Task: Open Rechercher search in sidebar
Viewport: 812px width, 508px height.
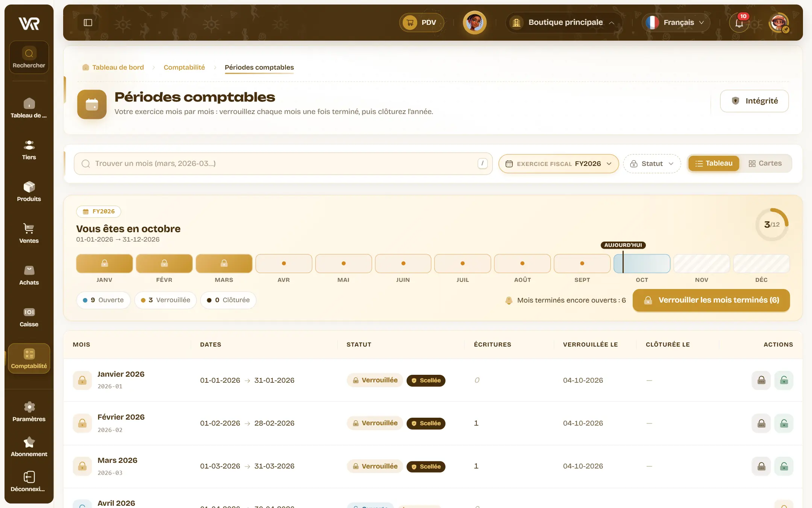Action: tap(29, 58)
